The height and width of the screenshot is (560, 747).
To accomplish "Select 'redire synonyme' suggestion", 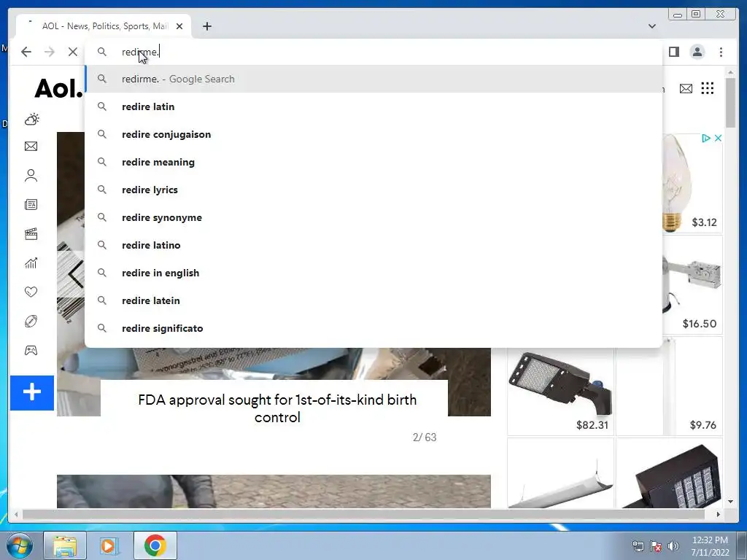I will click(373, 217).
